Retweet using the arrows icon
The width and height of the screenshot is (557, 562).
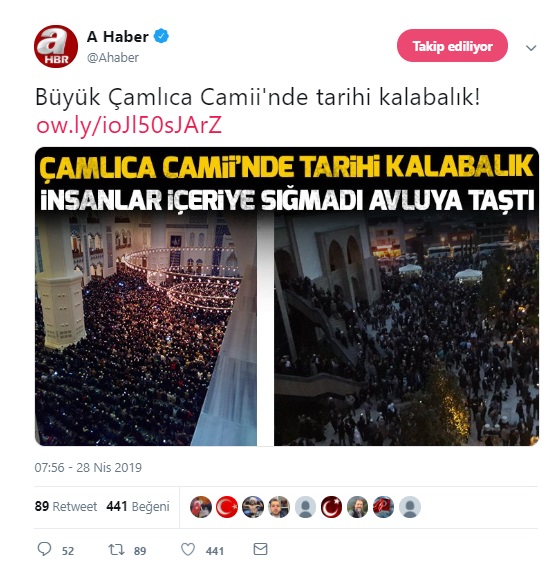point(116,549)
